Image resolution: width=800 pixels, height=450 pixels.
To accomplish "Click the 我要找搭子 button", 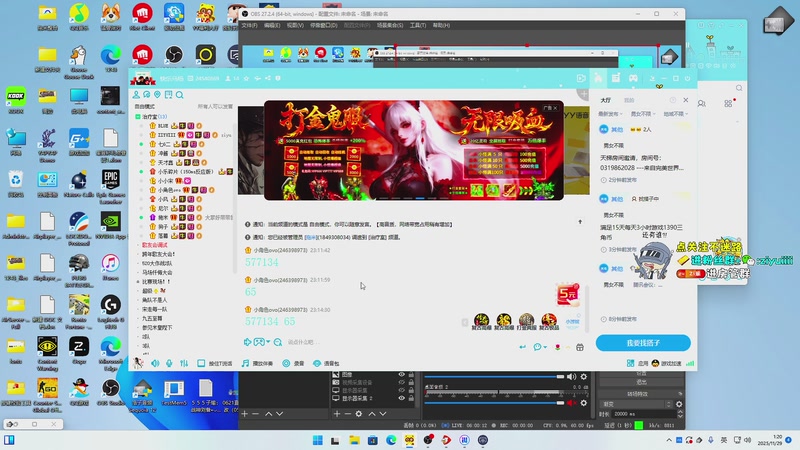I will coord(643,343).
